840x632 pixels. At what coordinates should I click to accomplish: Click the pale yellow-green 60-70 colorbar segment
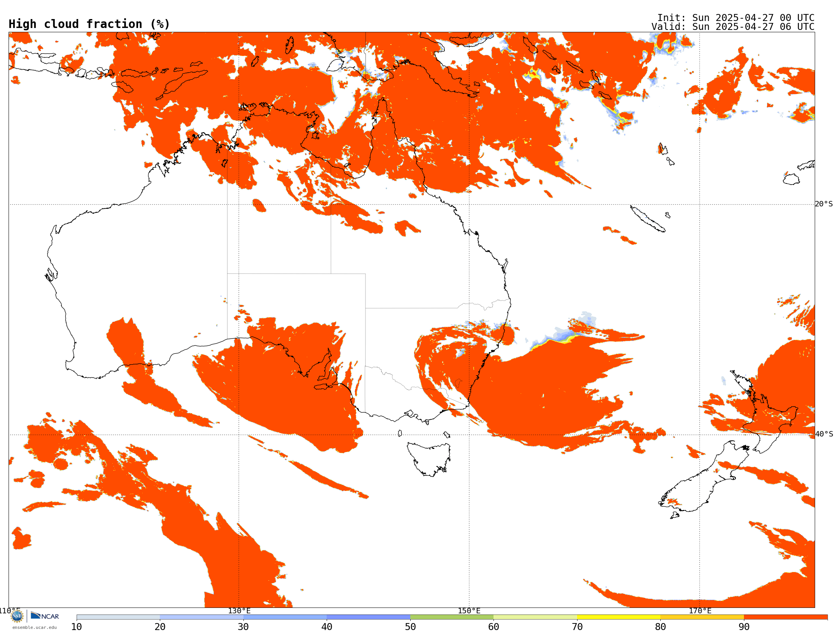[x=535, y=617]
